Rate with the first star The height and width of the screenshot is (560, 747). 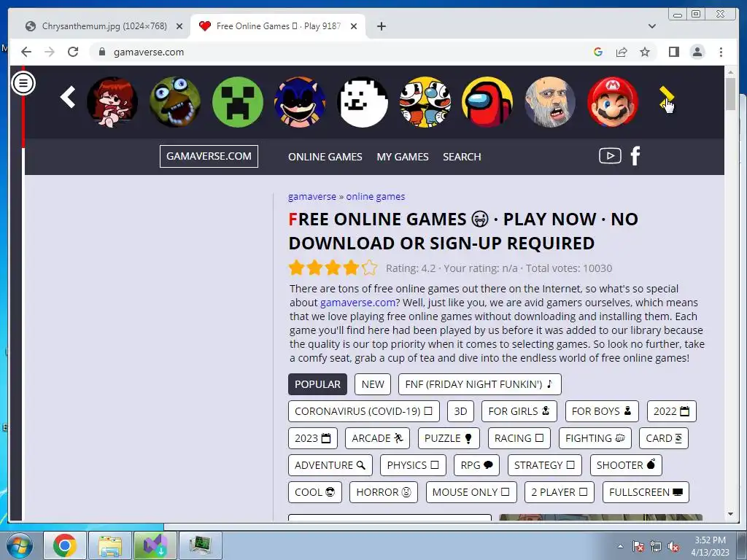pyautogui.click(x=296, y=268)
